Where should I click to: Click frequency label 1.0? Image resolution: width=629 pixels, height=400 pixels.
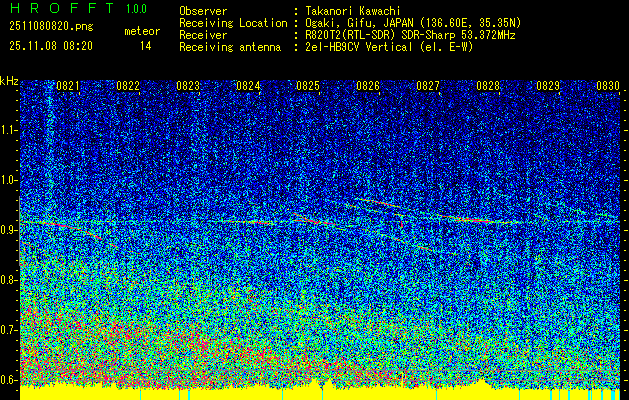click(x=9, y=180)
